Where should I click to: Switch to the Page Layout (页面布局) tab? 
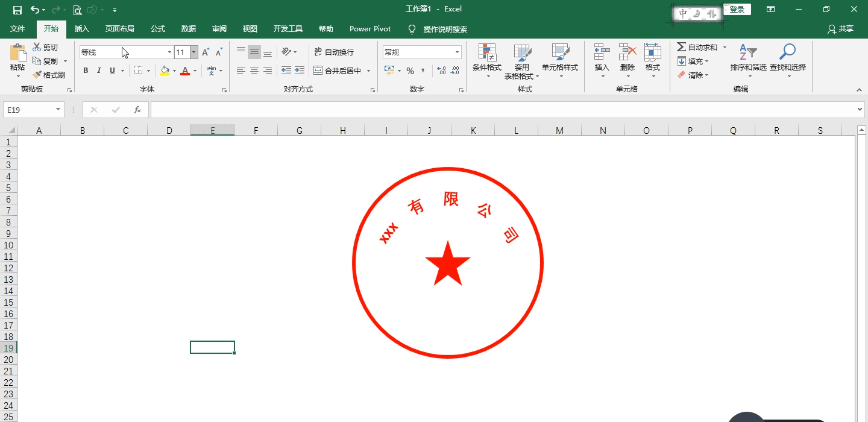(x=119, y=29)
